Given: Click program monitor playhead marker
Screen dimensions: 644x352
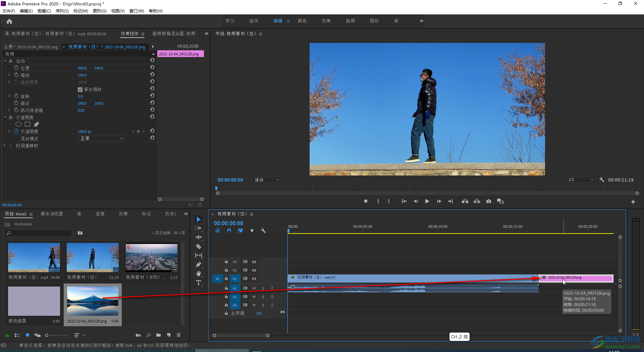Looking at the screenshot, I should [216, 189].
